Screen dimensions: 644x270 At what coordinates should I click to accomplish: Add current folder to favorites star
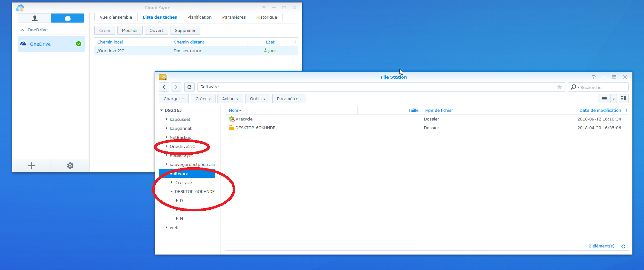point(560,87)
